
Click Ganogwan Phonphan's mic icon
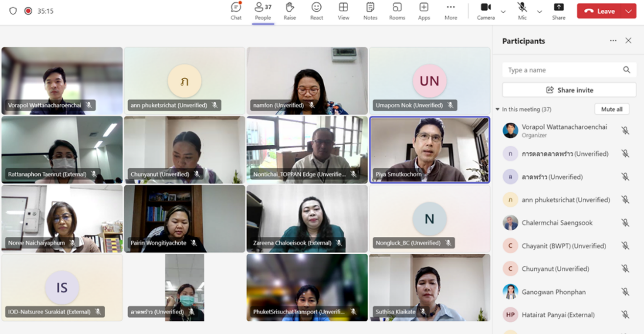(x=625, y=292)
